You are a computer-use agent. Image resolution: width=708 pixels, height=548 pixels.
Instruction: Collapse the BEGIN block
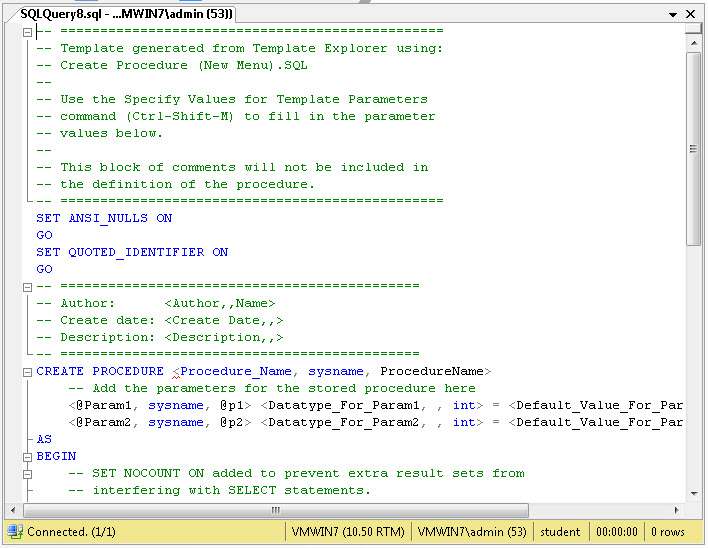click(28, 457)
